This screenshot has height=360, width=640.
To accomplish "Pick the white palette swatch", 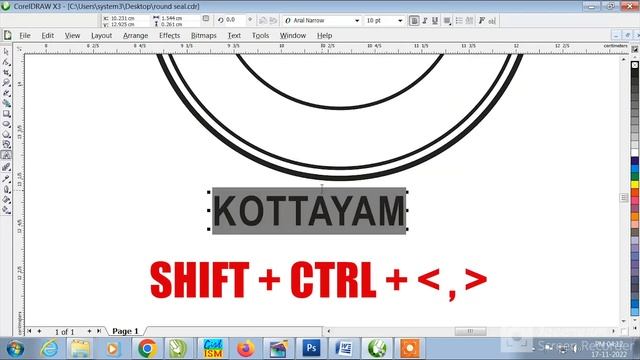I will (x=635, y=152).
